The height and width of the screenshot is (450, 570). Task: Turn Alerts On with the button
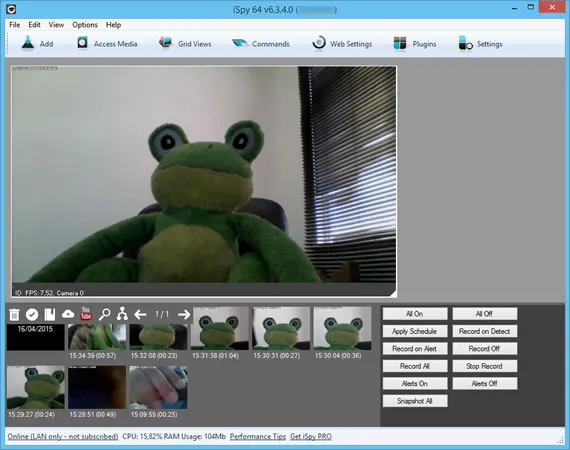(x=415, y=383)
